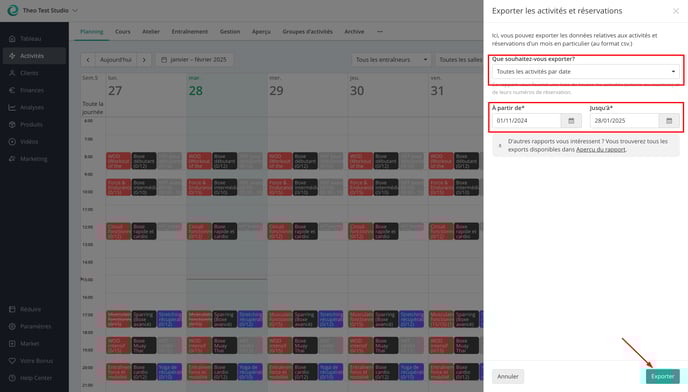Screen dimensions: 688x392
Task: Switch to Groupes d'activités tab
Action: click(x=307, y=32)
